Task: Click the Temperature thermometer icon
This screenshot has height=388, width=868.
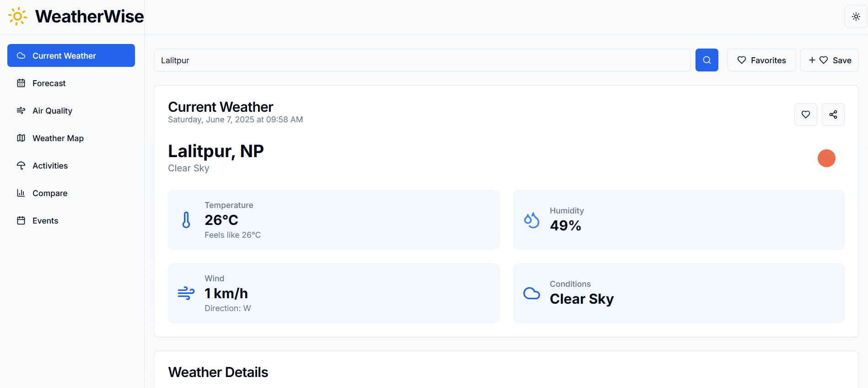Action: 186,219
